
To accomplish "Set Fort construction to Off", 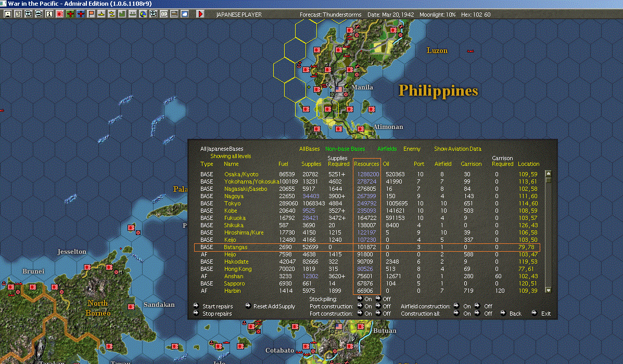I will coord(378,313).
